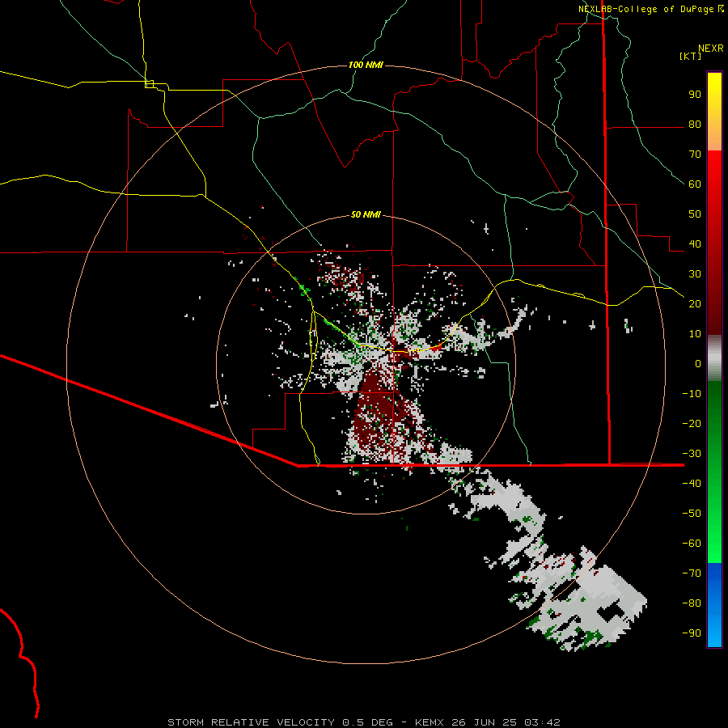
Task: Click the '90' value on the velocity scale
Action: pos(695,95)
